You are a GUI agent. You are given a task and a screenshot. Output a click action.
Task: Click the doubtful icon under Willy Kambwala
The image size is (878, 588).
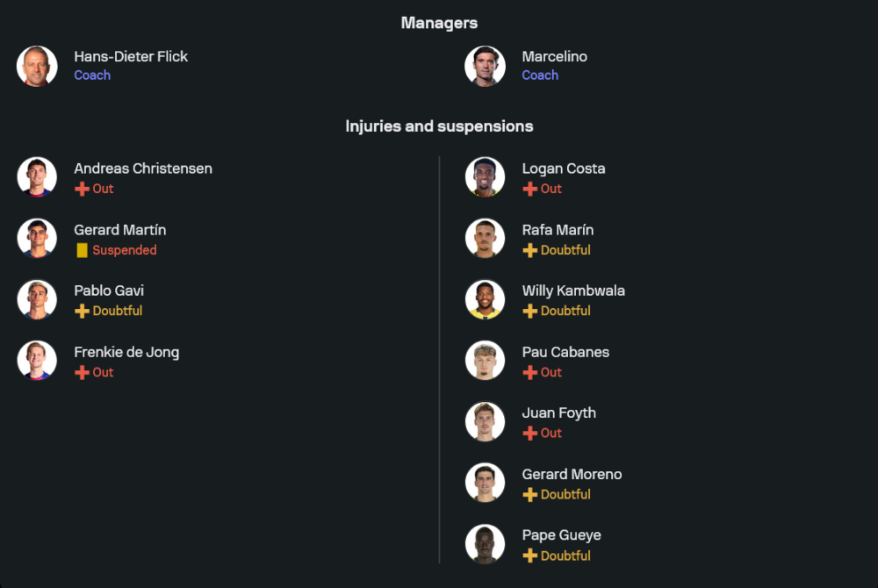pos(529,311)
